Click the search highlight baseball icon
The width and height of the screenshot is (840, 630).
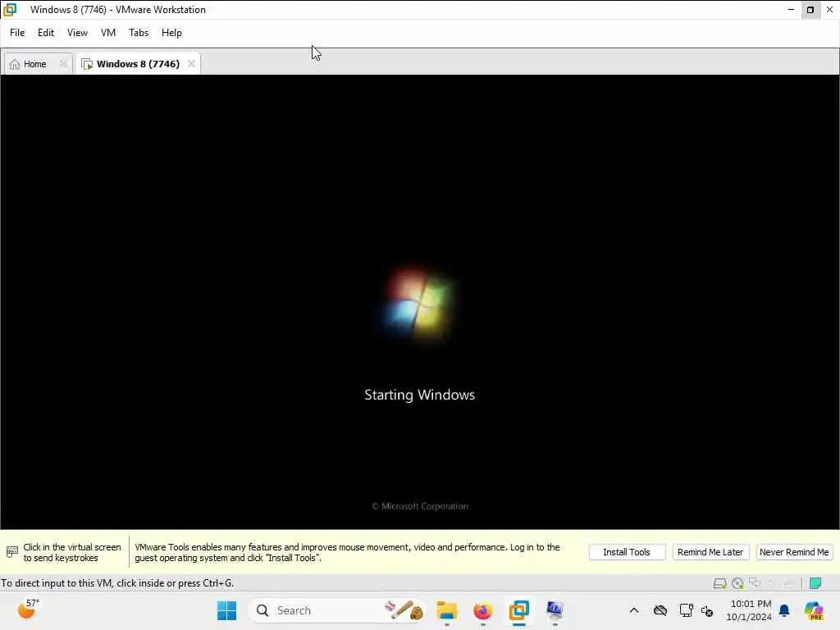404,610
